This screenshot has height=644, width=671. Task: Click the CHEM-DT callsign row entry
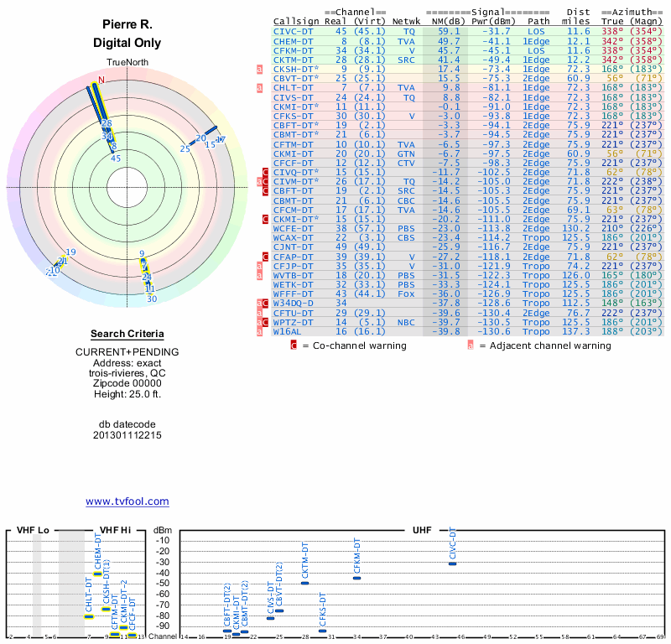tap(294, 40)
